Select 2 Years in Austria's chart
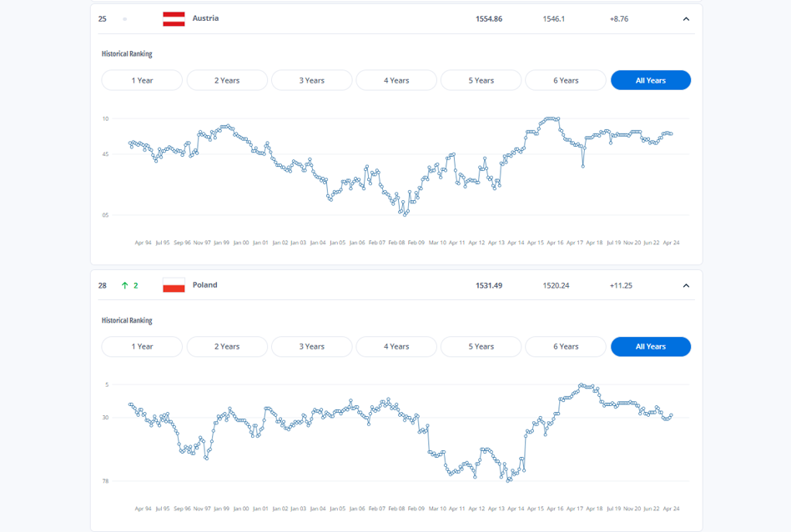The image size is (791, 532). pyautogui.click(x=227, y=80)
